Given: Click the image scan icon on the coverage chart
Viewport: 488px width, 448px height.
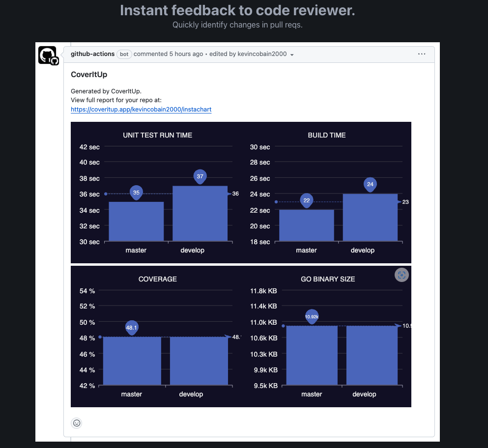Looking at the screenshot, I should pos(402,275).
